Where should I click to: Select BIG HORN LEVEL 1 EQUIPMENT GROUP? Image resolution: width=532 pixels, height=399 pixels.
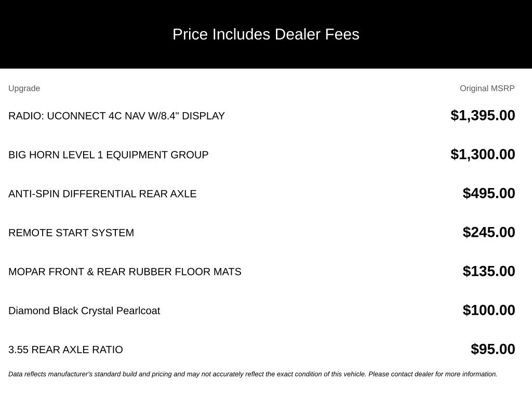pyautogui.click(x=108, y=155)
